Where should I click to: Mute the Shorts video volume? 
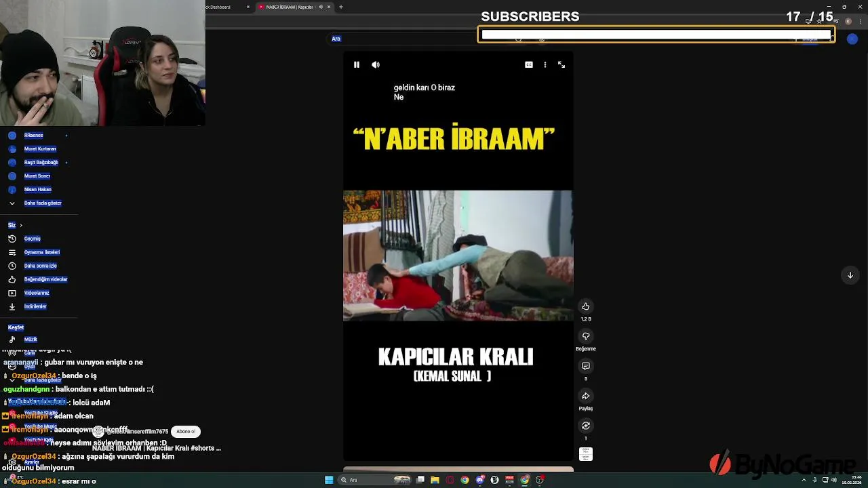coord(376,64)
